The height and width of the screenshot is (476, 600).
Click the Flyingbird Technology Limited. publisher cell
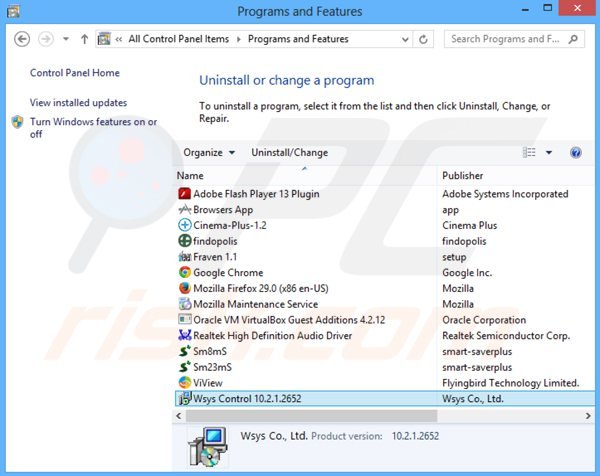click(510, 383)
